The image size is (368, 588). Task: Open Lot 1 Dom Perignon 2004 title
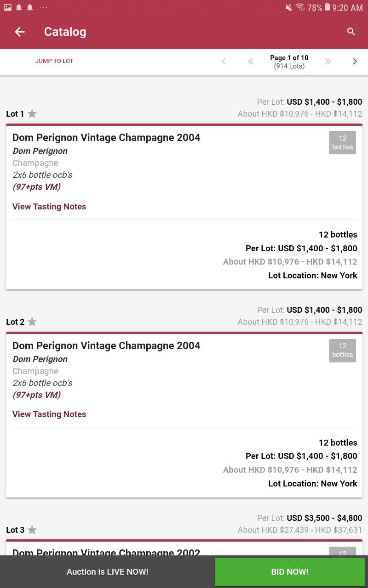106,137
